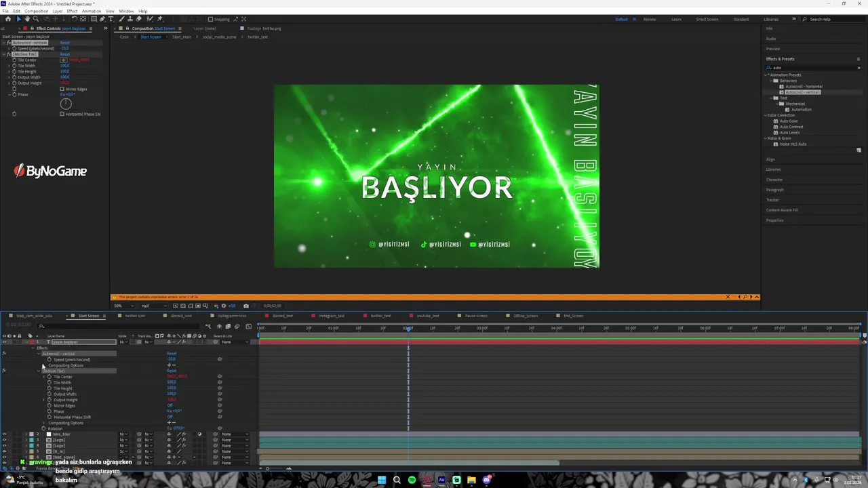868x488 pixels.
Task: Enable Horizontal Phase Shift checkbox
Action: point(62,114)
